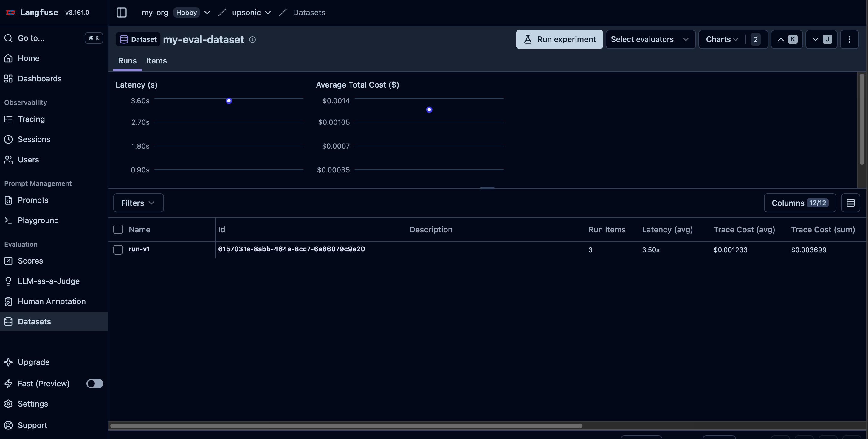Click the Upgrade sparkle icon

click(x=8, y=362)
